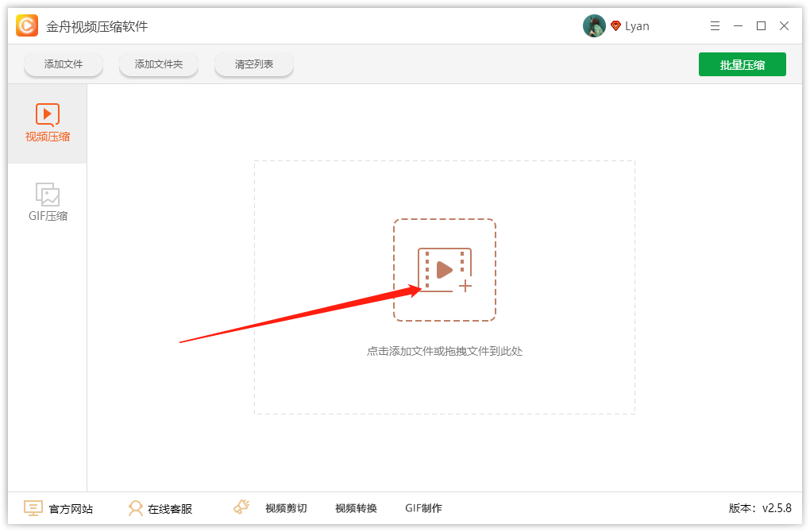Click the VIP diamond badge icon
This screenshot has height=532, width=810.
[615, 26]
